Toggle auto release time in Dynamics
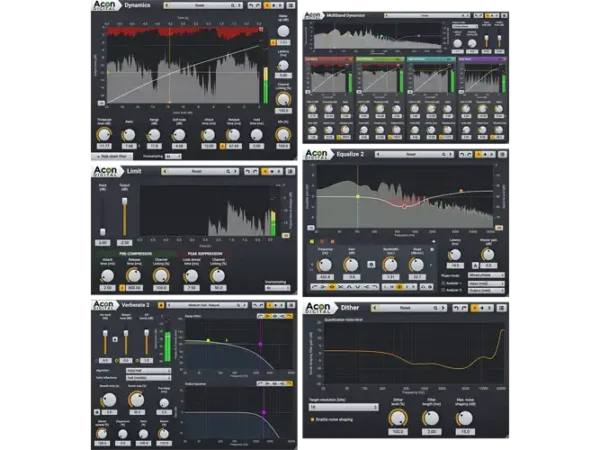Screen dimensions: 600x450 pyautogui.click(x=222, y=146)
